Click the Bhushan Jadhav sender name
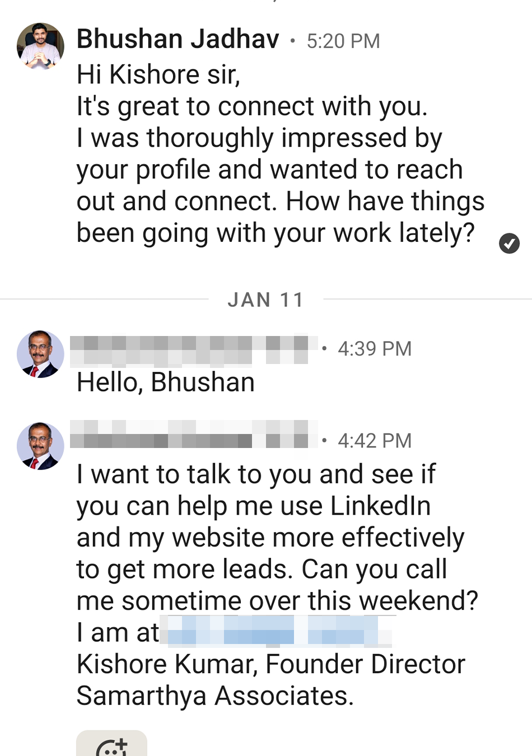Image resolution: width=532 pixels, height=756 pixels. [x=178, y=40]
